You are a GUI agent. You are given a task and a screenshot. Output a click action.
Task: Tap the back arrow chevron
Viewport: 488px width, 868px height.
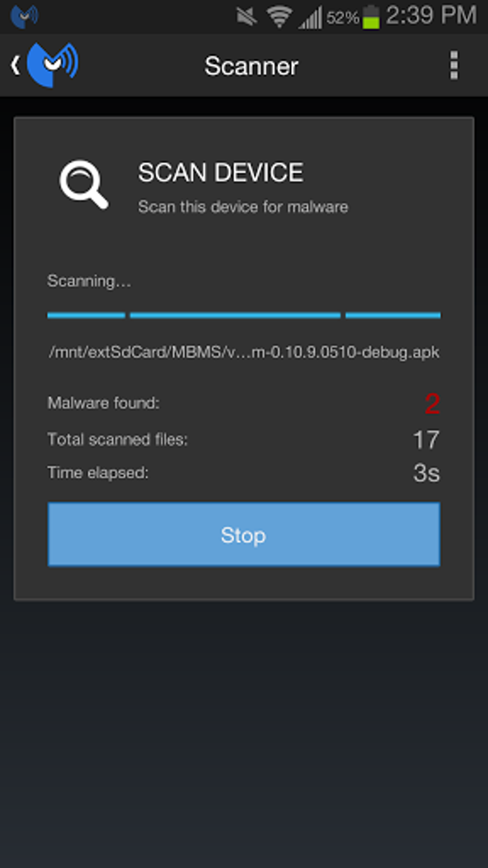(15, 65)
